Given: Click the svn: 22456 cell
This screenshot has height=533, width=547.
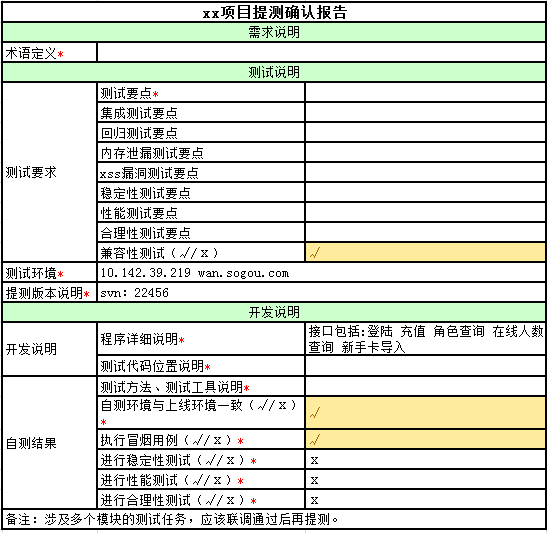Looking at the screenshot, I should pyautogui.click(x=321, y=292).
